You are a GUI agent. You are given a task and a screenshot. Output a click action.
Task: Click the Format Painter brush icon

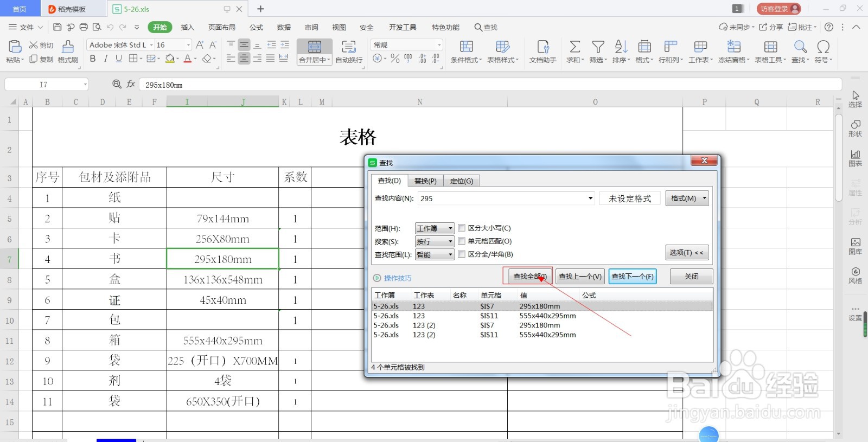pos(68,47)
